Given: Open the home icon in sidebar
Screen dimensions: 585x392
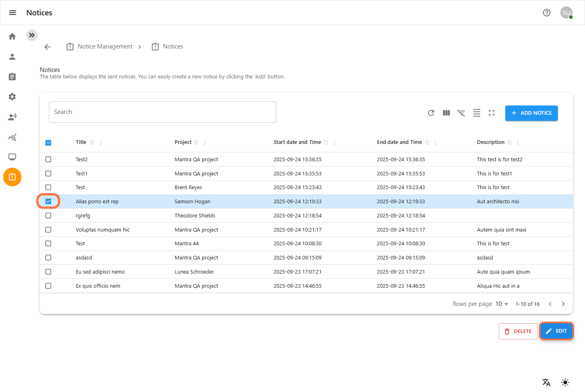Looking at the screenshot, I should click(x=12, y=36).
